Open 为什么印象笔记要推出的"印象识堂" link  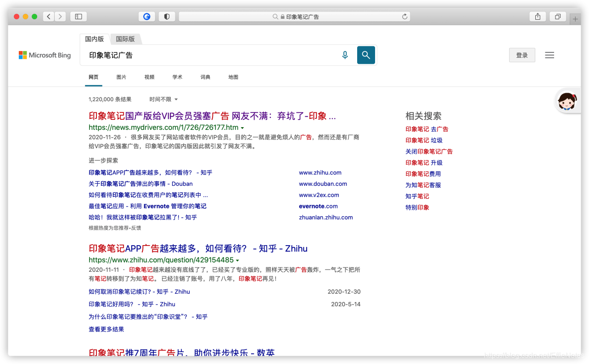coord(148,317)
